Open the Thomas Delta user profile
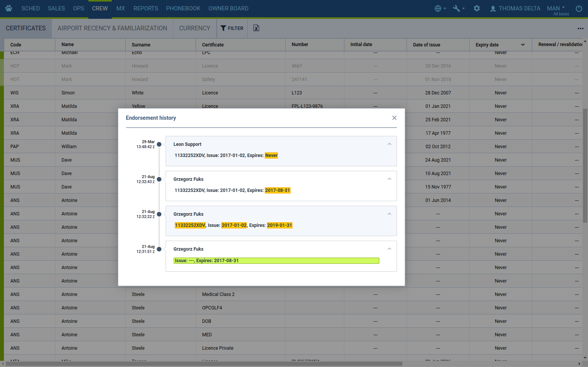The height and width of the screenshot is (367, 588). coord(515,8)
